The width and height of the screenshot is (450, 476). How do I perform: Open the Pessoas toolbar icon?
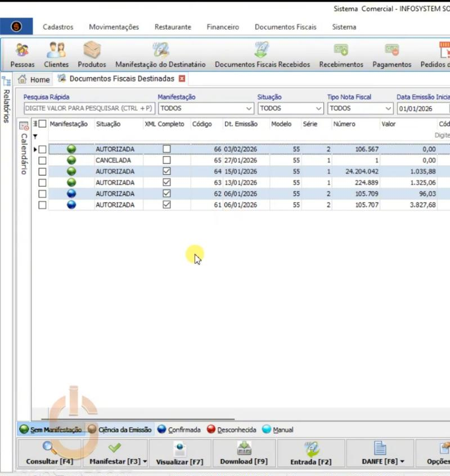point(22,55)
